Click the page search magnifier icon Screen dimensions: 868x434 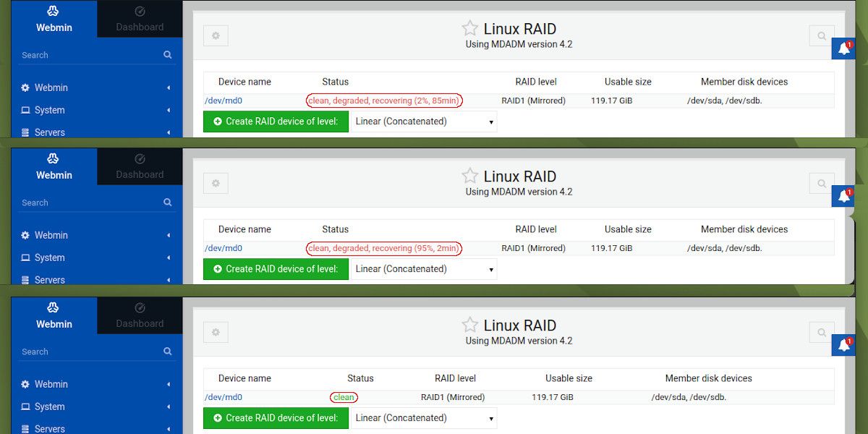pos(821,35)
